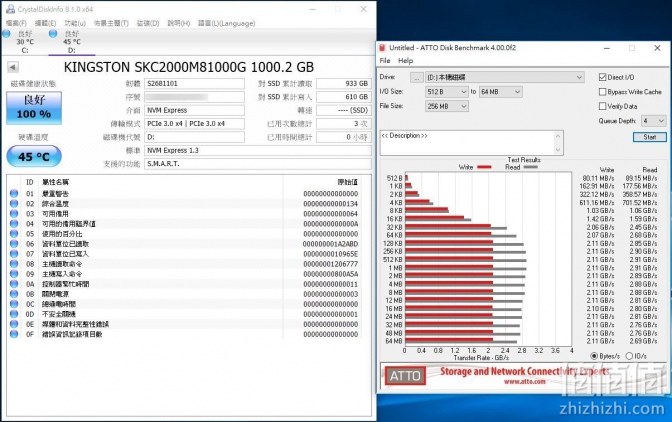Viewport: 672px width, 422px height.
Task: Click scroll up arrow of Description box
Action: point(558,136)
